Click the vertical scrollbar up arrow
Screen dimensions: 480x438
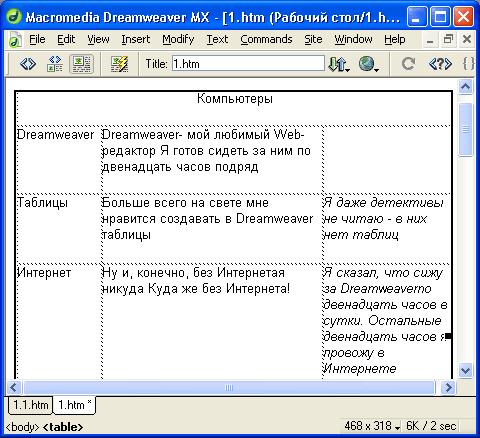(465, 87)
